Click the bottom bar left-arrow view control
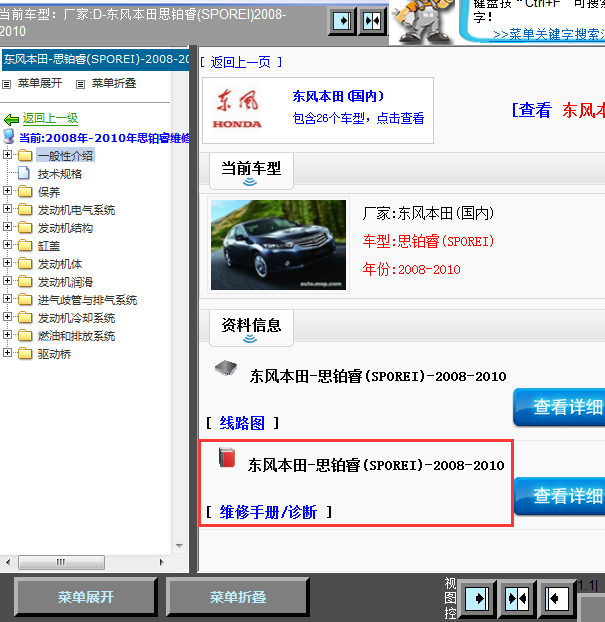The image size is (605, 622). [557, 599]
